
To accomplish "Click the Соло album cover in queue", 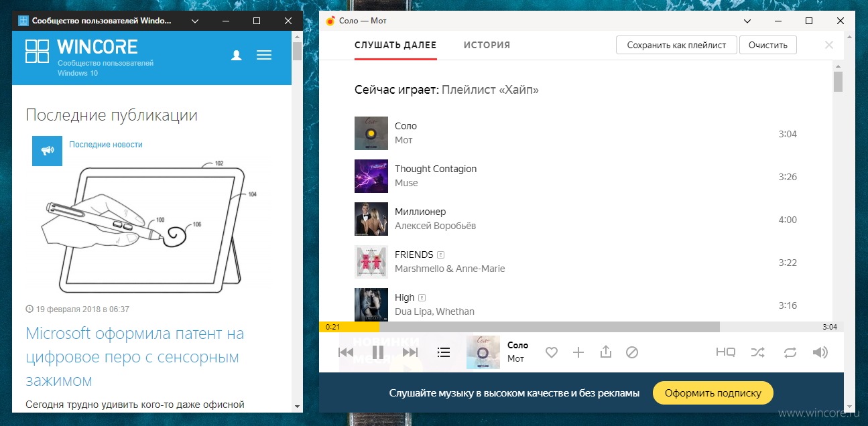I will (x=371, y=133).
